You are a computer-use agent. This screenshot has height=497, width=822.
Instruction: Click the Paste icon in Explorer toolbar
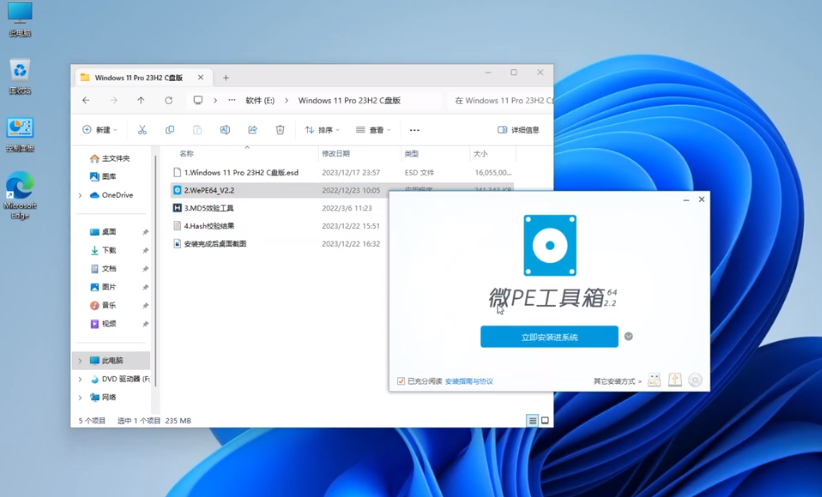point(197,130)
